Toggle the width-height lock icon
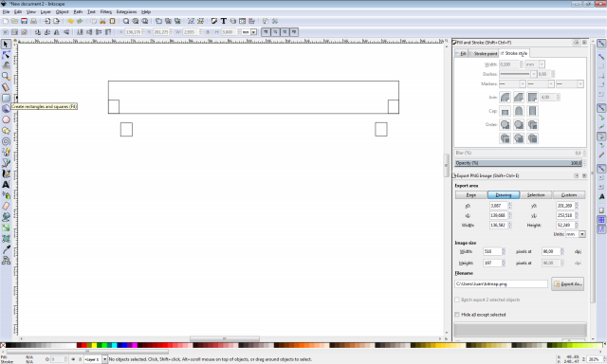The width and height of the screenshot is (607, 364). (208, 32)
